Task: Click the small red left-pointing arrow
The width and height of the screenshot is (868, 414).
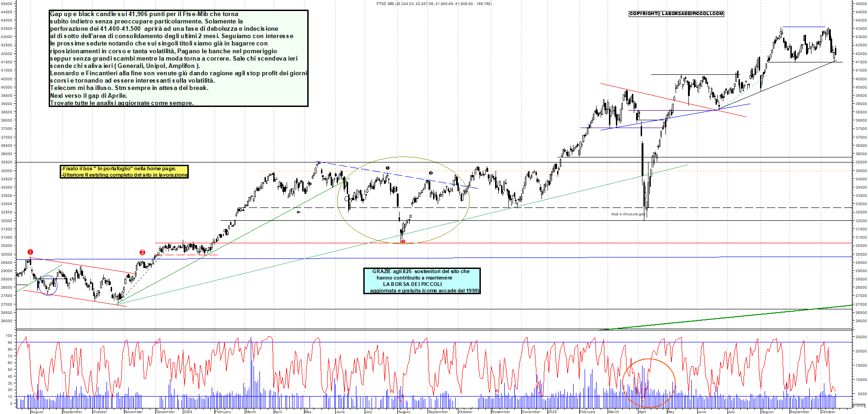Action: pyautogui.click(x=299, y=212)
